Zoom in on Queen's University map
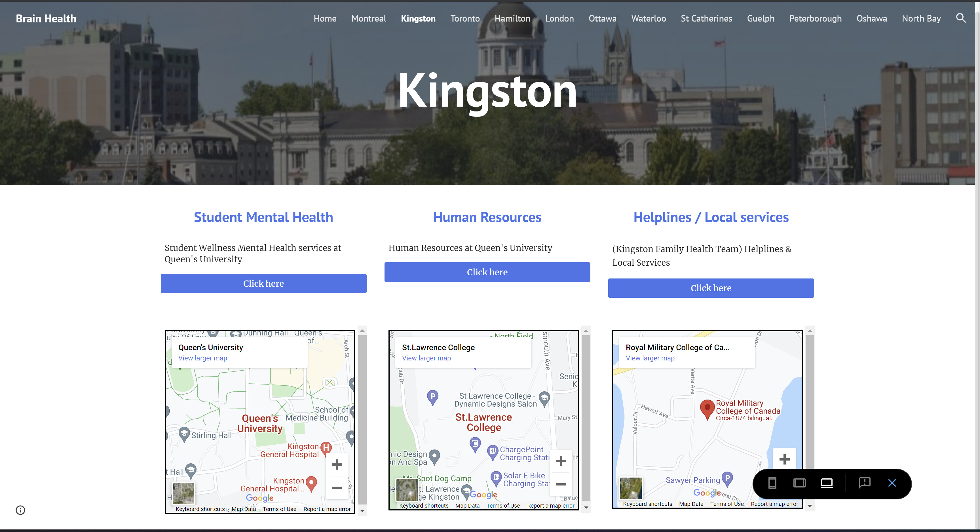The width and height of the screenshot is (980, 532). click(x=337, y=464)
